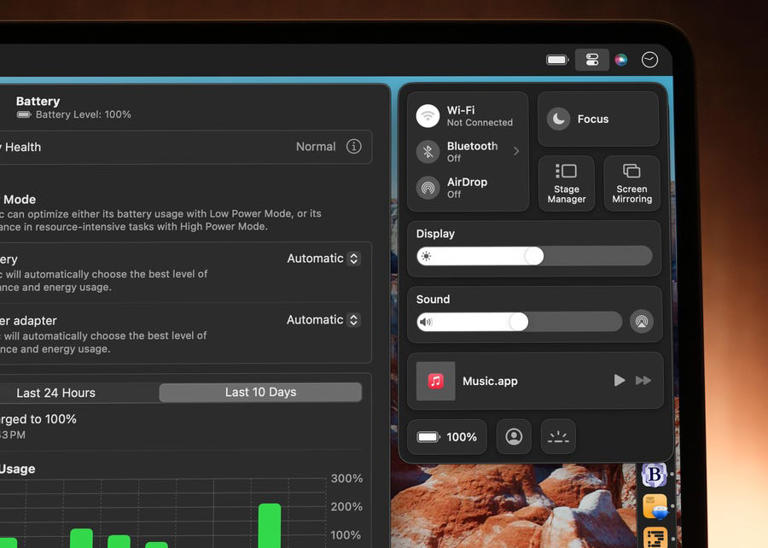Click the Focus button

click(598, 119)
